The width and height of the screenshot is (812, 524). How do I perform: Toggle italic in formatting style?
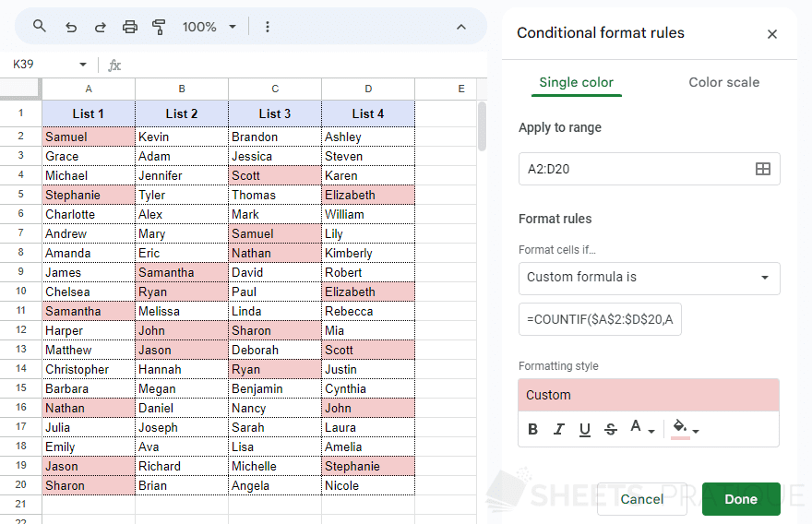click(x=559, y=429)
